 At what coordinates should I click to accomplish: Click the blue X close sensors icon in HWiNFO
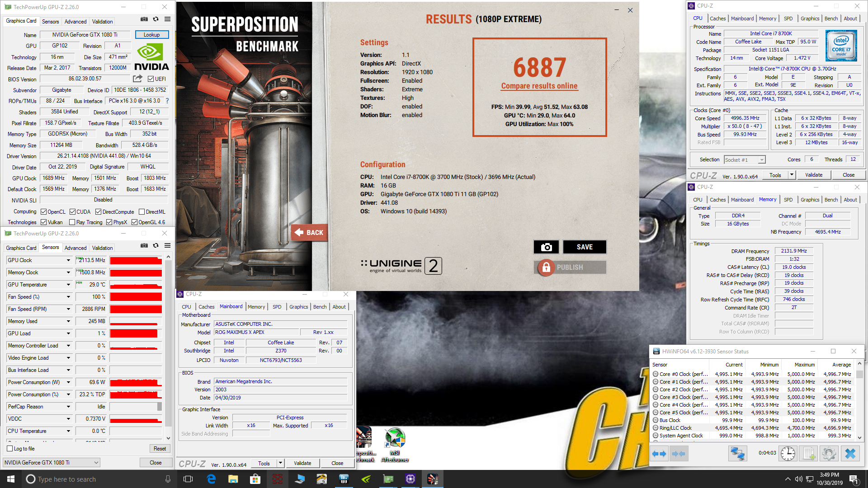tap(850, 454)
